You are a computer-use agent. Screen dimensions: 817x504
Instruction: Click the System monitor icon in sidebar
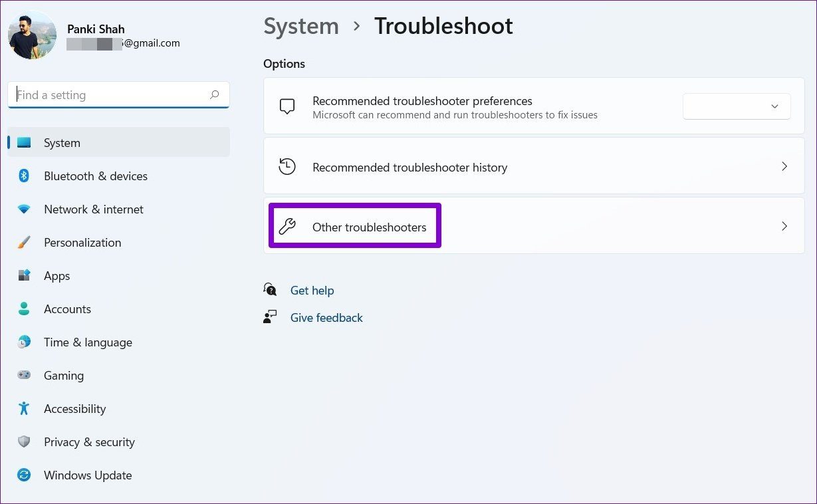[x=24, y=143]
